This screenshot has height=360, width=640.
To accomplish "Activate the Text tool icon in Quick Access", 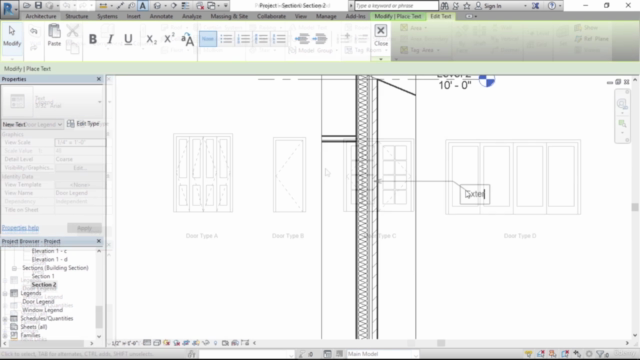I will pyautogui.click(x=143, y=6).
